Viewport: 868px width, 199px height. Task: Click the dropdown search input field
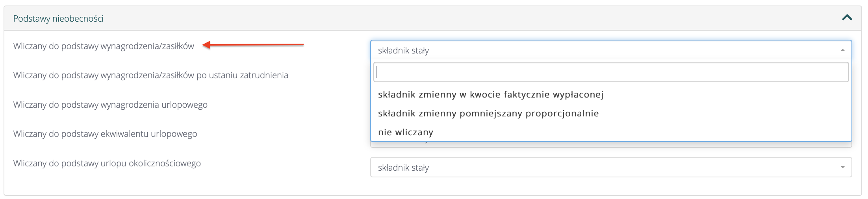click(x=610, y=72)
